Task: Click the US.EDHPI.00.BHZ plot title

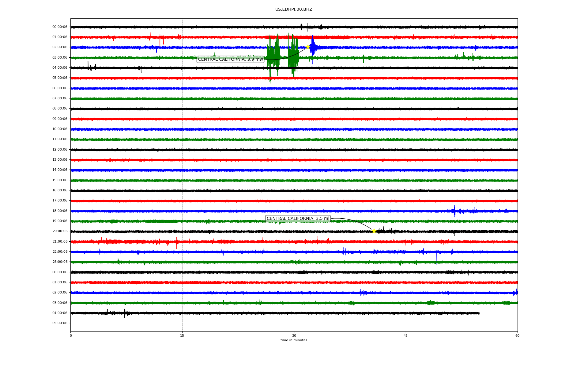Action: (x=294, y=10)
